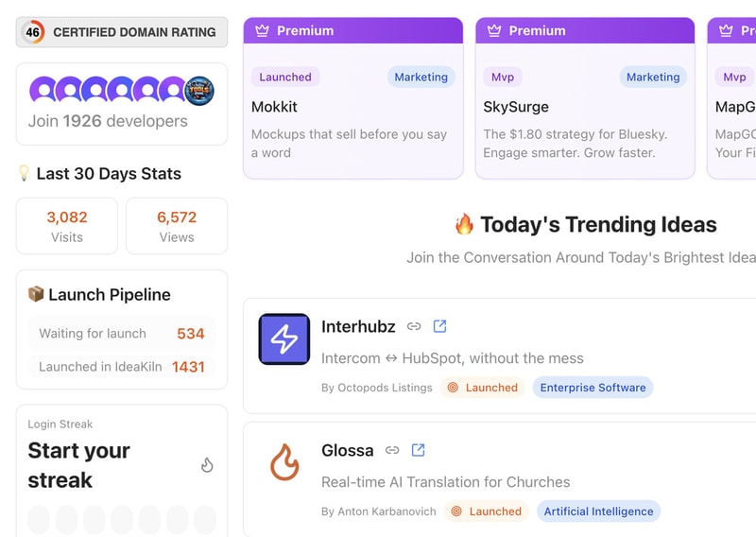Click the Interhubz lightning bolt logo
This screenshot has height=537, width=756.
[284, 338]
